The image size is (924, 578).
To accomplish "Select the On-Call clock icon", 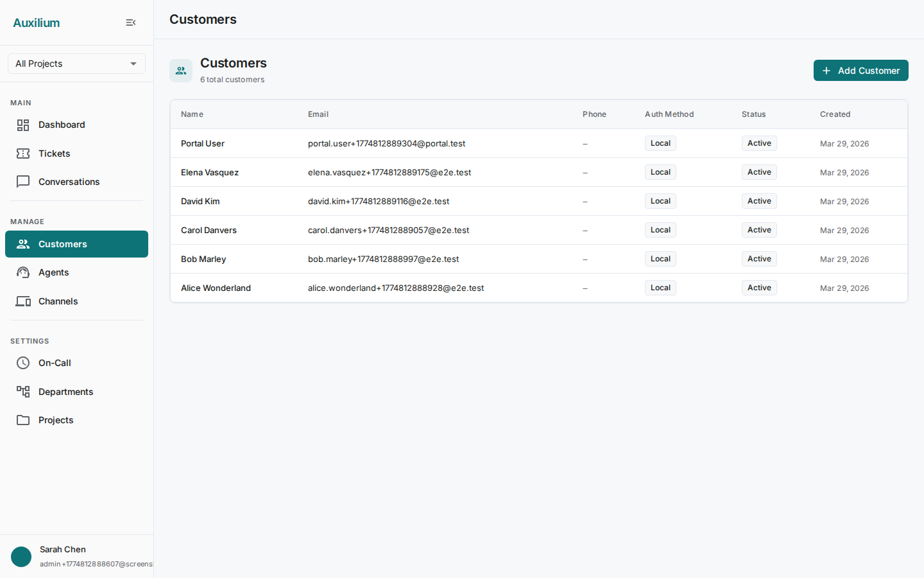I will point(23,363).
